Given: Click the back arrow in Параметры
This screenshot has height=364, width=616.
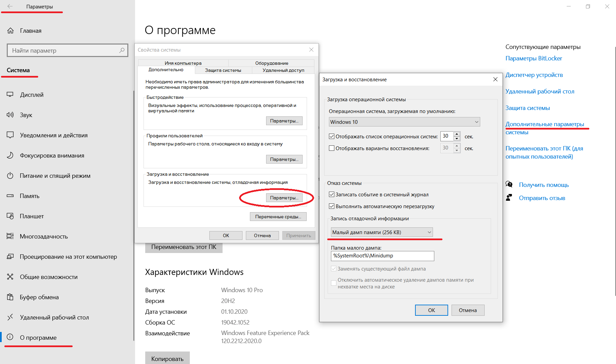Looking at the screenshot, I should [x=10, y=6].
